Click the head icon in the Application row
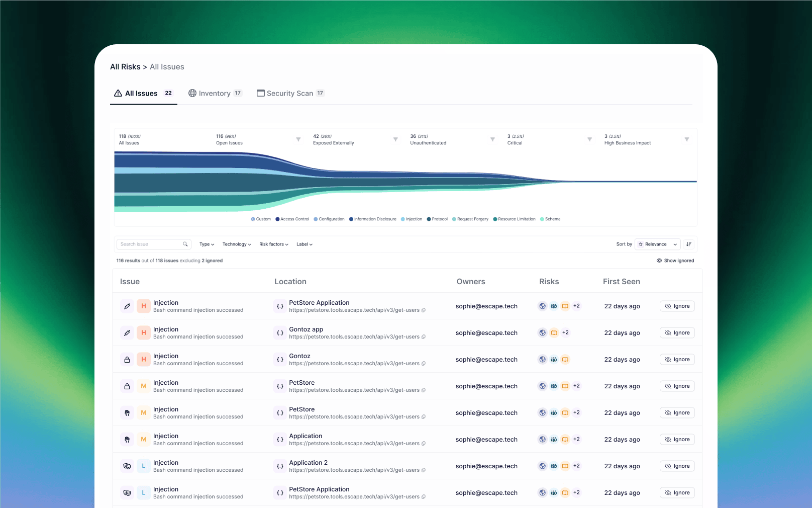 click(x=127, y=440)
